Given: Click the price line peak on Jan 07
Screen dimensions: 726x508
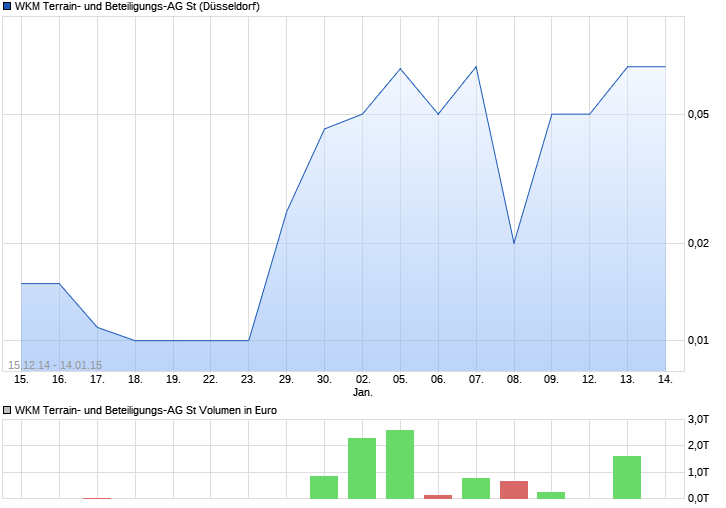Looking at the screenshot, I should pos(476,67).
